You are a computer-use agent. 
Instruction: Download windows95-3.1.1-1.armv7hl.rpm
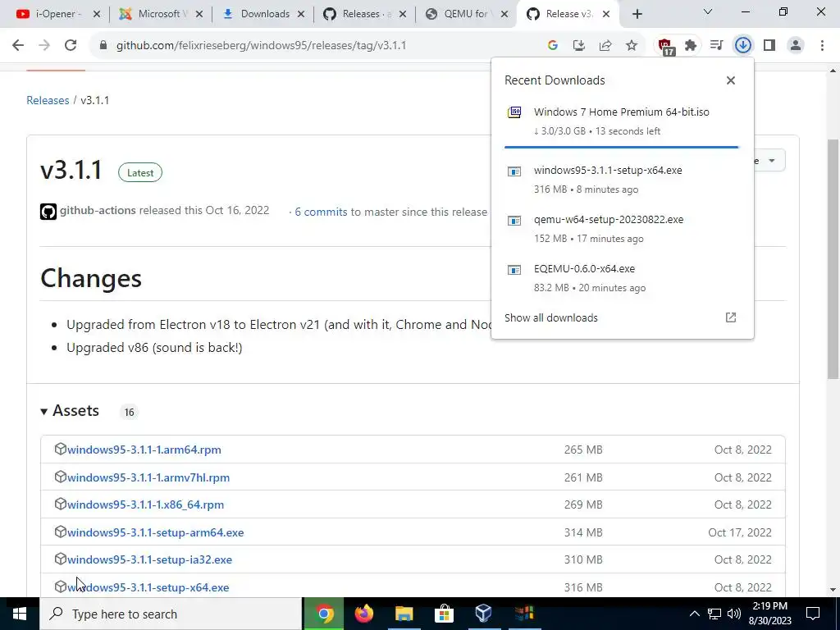[148, 478]
